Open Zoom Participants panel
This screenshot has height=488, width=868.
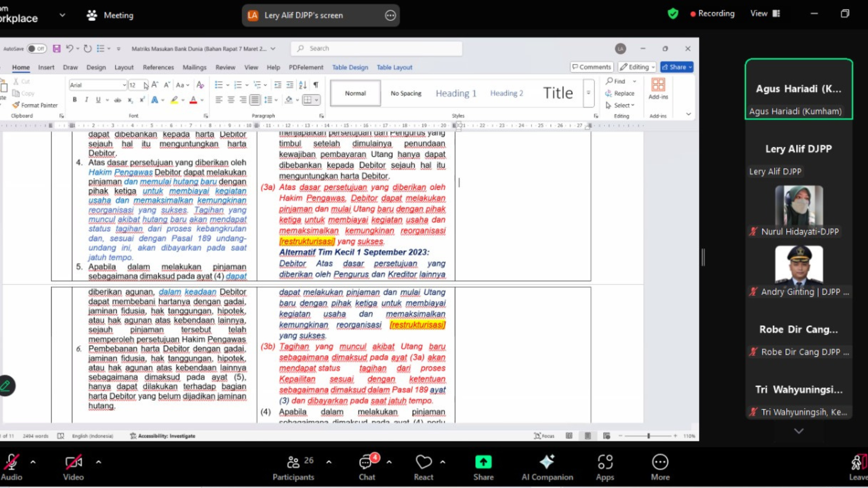pos(293,467)
